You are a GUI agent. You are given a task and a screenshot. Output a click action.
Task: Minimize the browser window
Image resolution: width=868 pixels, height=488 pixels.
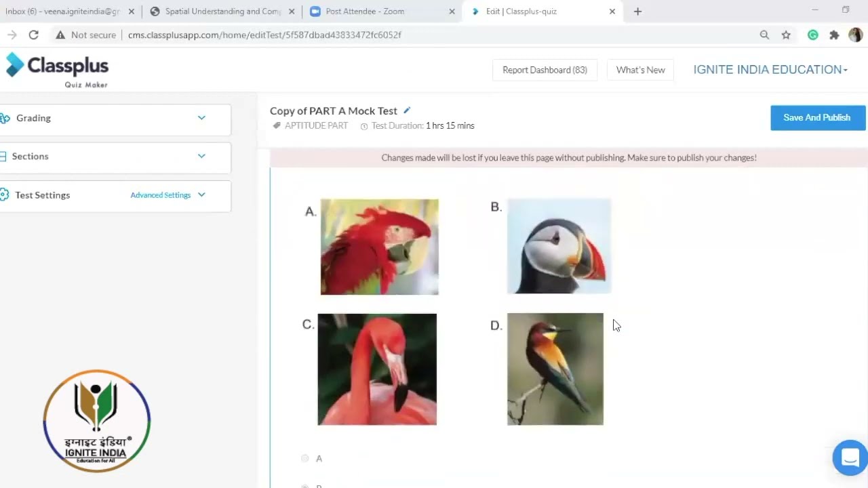[x=815, y=10]
